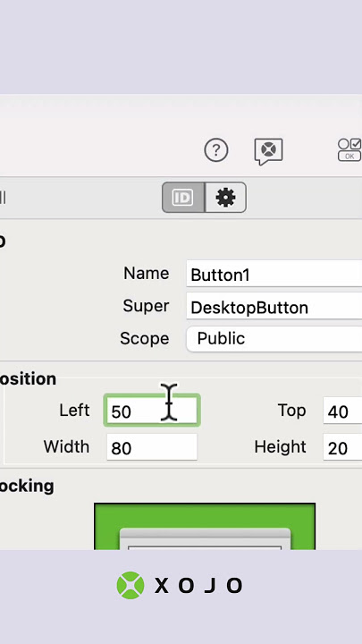
Task: Click the green Locking preview area
Action: pos(205,526)
